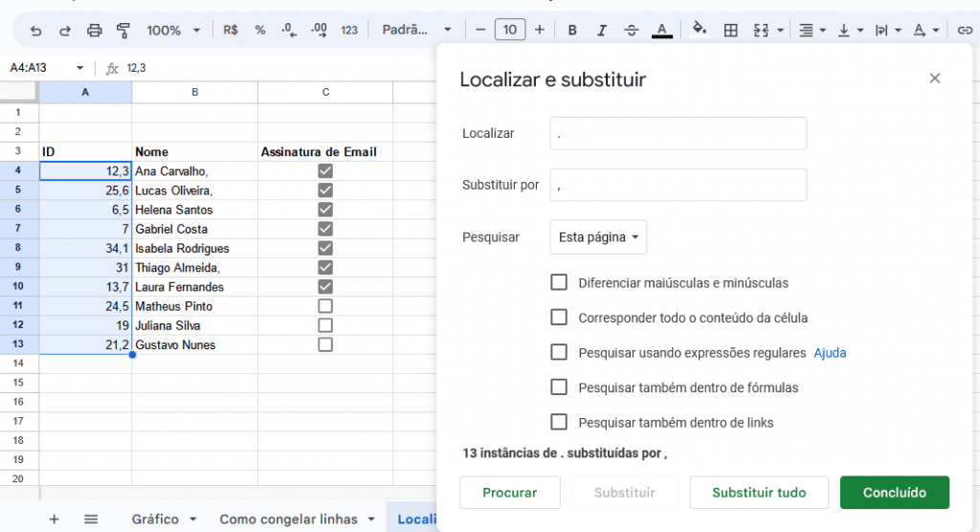This screenshot has height=532, width=980.
Task: Open the borders tool
Action: [x=730, y=30]
